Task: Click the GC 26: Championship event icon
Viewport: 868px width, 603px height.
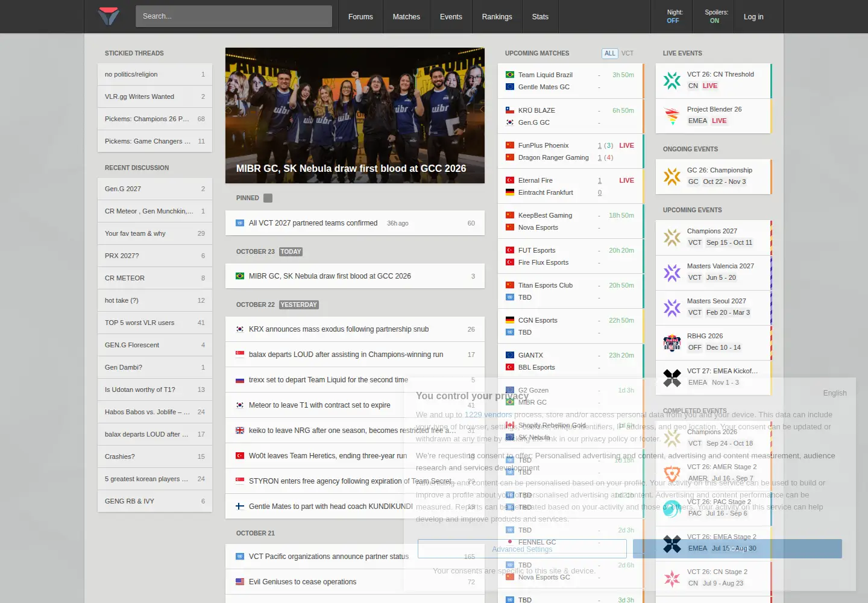Action: tap(672, 176)
